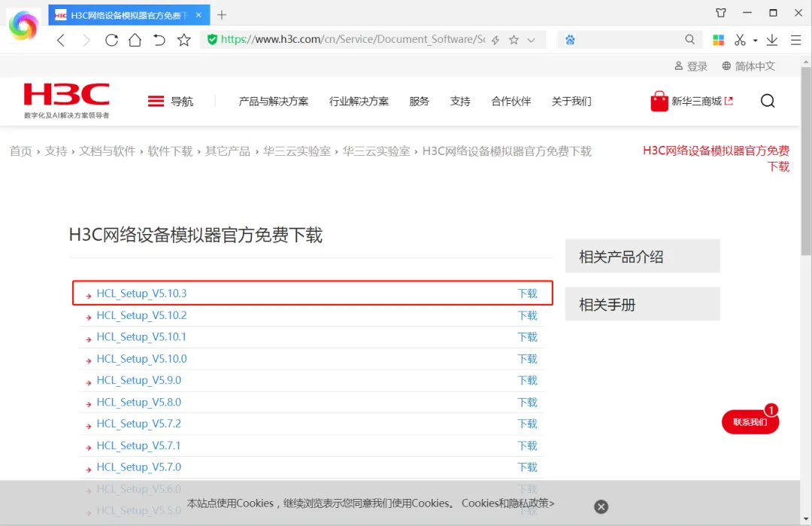Open the browser hamburger menu
Screen dimensions: 812x526
796,40
